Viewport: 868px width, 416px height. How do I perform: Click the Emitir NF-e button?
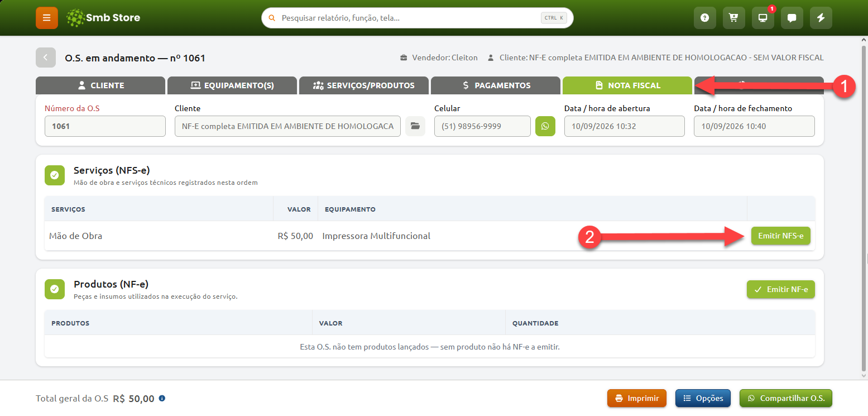(781, 289)
